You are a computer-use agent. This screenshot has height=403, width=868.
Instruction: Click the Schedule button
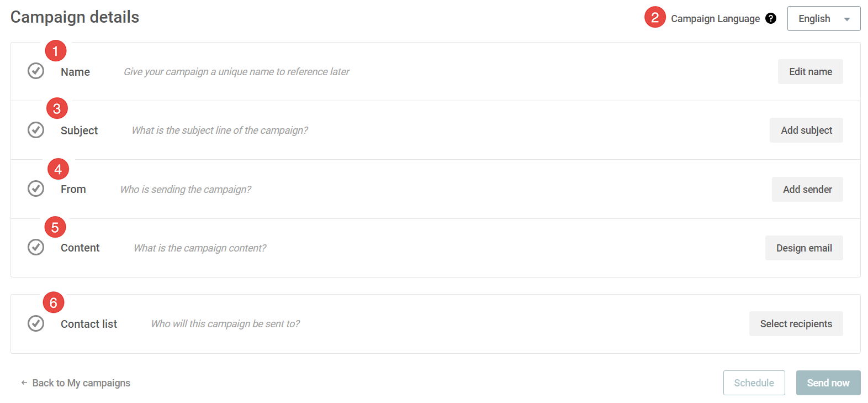pos(754,383)
